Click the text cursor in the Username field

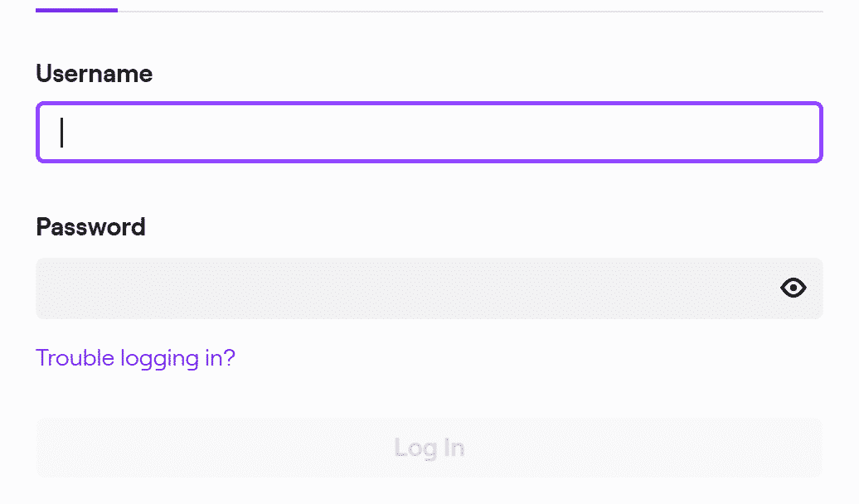62,133
